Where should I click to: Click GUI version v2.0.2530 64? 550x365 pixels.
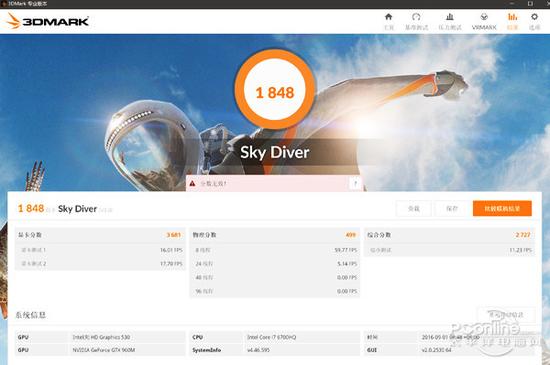pos(436,350)
